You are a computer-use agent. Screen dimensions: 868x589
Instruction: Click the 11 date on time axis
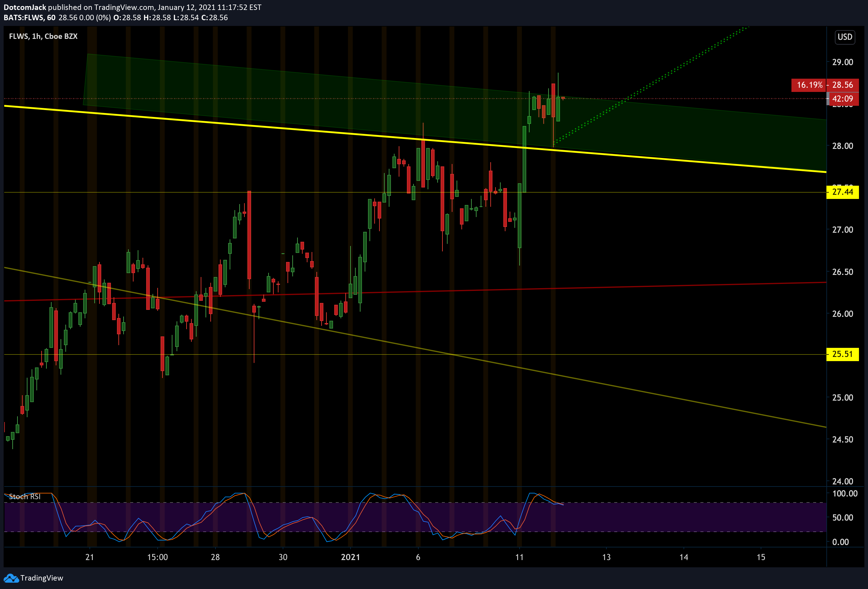pyautogui.click(x=519, y=557)
